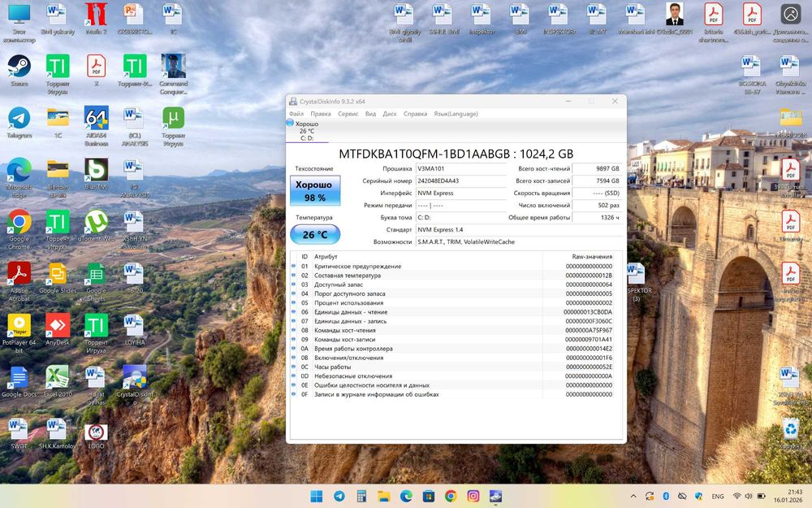Viewport: 812px width, 508px height.
Task: Open the LOGO image file on desktop
Action: click(x=97, y=436)
